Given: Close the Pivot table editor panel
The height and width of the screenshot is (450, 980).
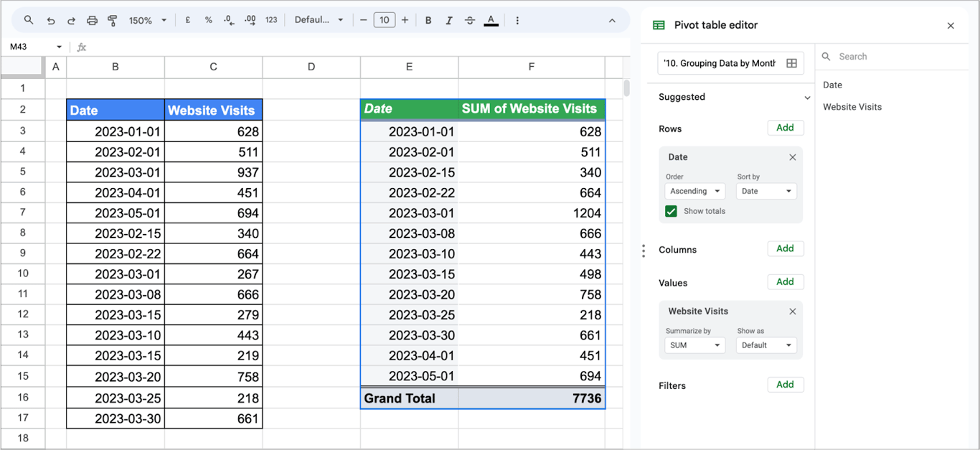Looking at the screenshot, I should pos(951,25).
